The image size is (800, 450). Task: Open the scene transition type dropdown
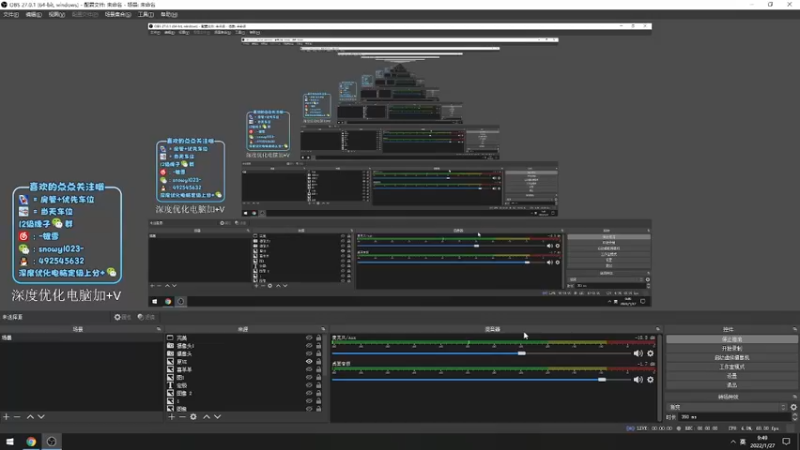point(727,407)
